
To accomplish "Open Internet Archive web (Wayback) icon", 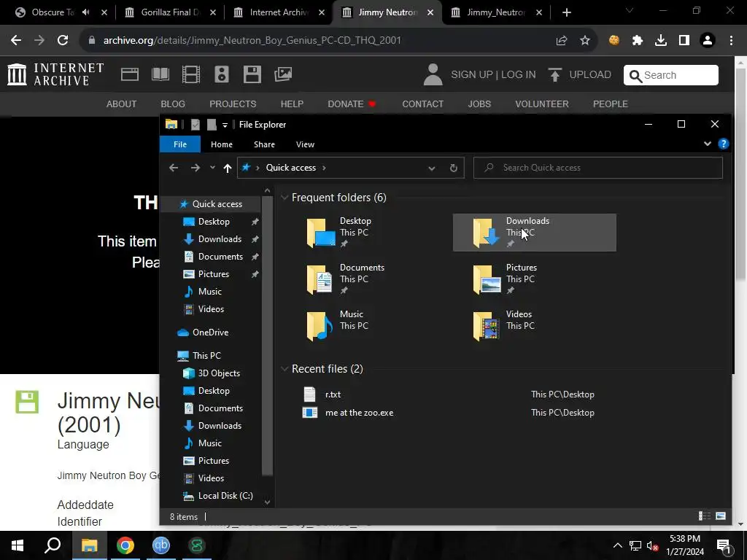I will click(x=130, y=74).
